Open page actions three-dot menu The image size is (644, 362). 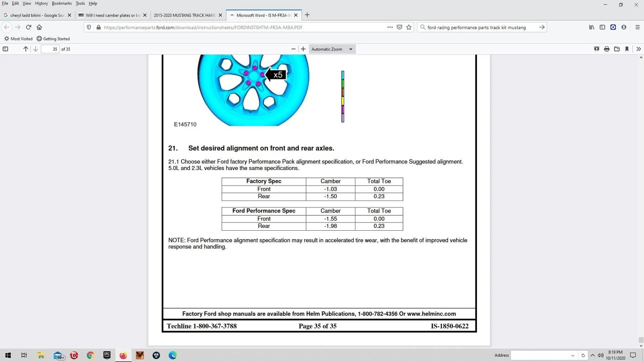[390, 27]
